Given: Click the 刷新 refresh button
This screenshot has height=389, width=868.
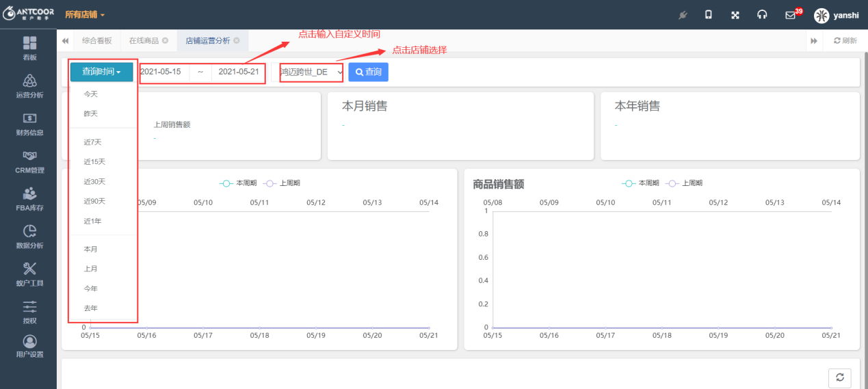Looking at the screenshot, I should pos(845,41).
